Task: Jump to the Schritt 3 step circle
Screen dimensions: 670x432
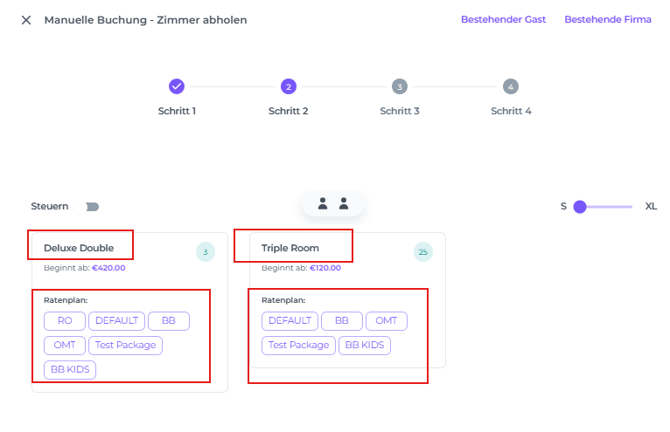Action: 400,87
